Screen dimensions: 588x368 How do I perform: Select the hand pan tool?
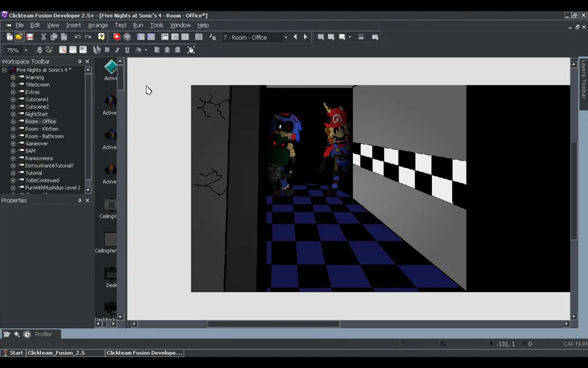(39, 50)
